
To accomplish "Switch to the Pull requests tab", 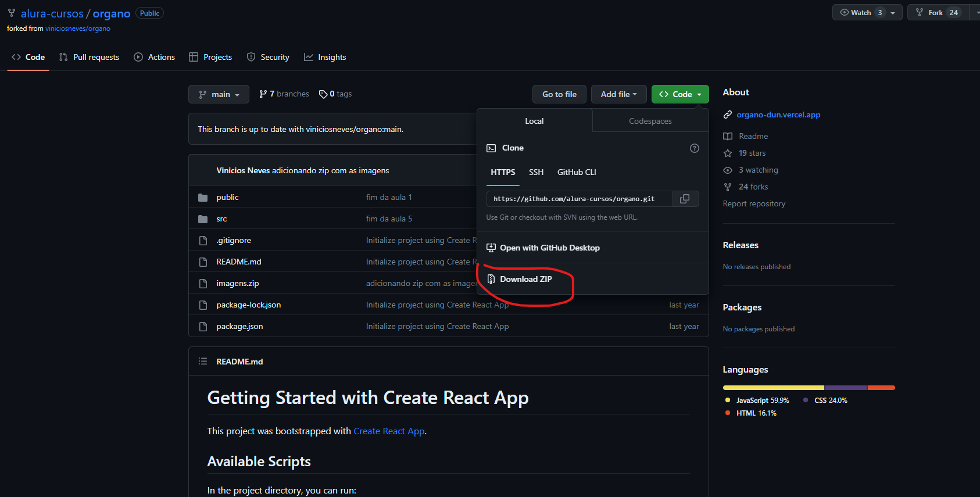I will (89, 57).
